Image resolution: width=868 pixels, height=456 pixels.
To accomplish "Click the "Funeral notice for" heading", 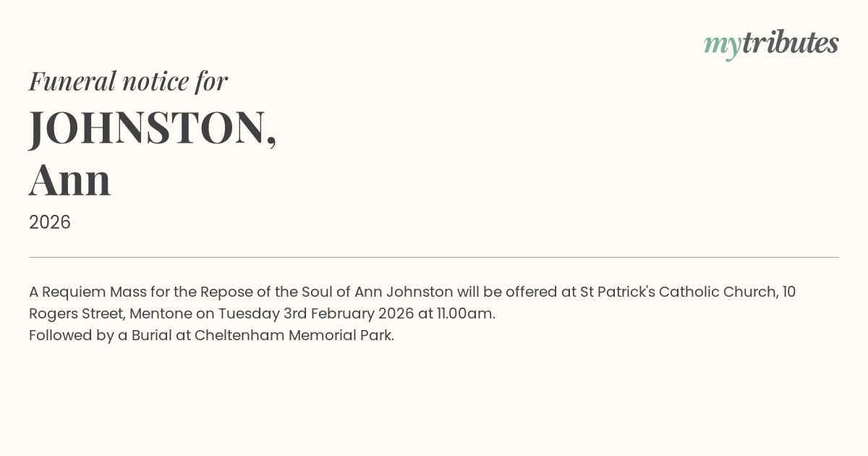I will pyautogui.click(x=128, y=81).
